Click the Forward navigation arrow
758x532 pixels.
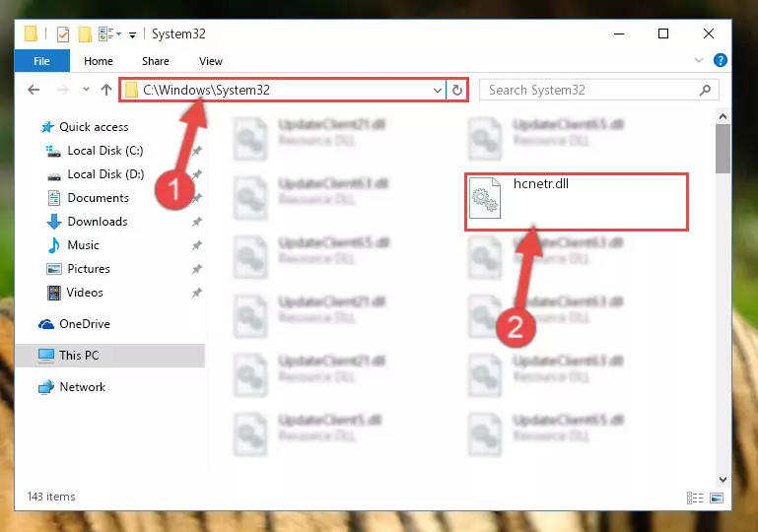pyautogui.click(x=63, y=90)
